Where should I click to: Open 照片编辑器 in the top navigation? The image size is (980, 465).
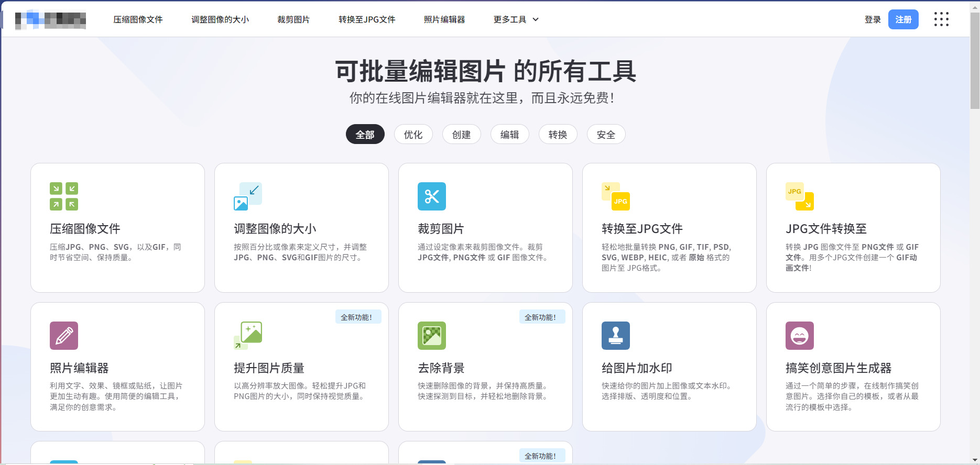[x=444, y=19]
